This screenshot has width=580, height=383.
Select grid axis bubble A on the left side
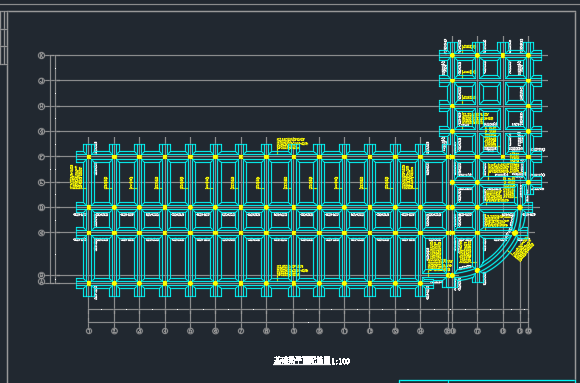(41, 282)
